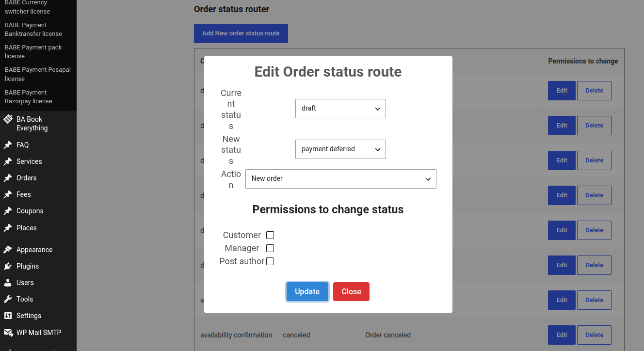Click the Tools wrench icon
Viewport: 644px width, 351px height.
tap(8, 299)
